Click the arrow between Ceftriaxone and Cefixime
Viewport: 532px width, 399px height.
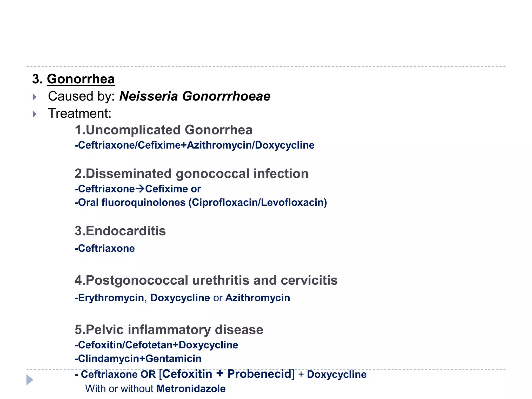140,189
